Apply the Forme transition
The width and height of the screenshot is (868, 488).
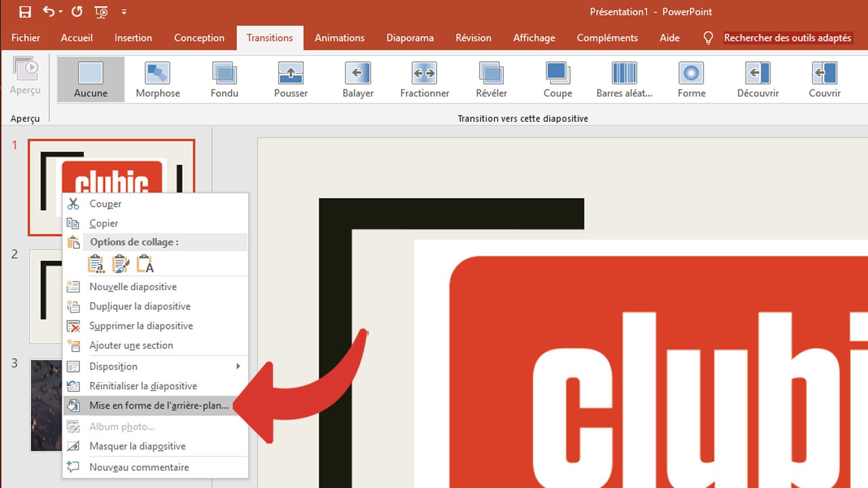[x=691, y=79]
